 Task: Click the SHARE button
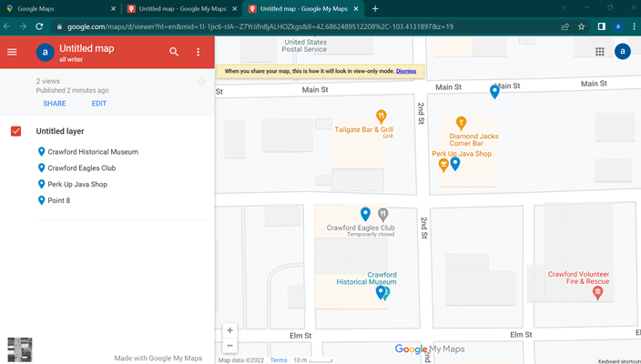pos(55,104)
